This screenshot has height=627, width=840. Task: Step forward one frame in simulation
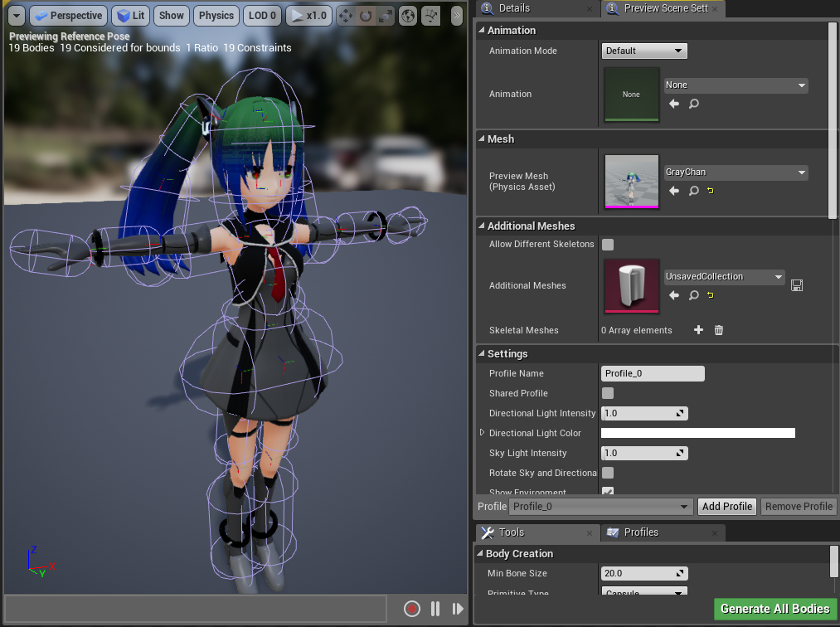point(458,609)
